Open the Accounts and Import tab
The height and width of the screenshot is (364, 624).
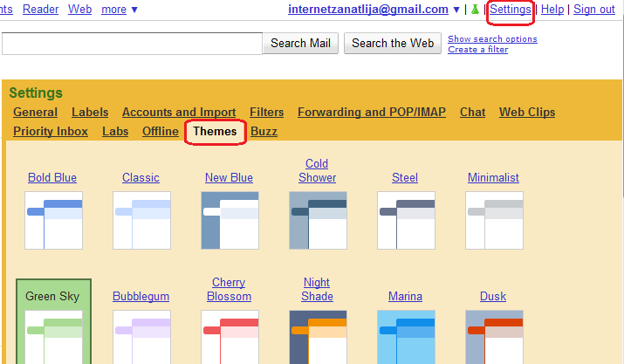coord(179,112)
